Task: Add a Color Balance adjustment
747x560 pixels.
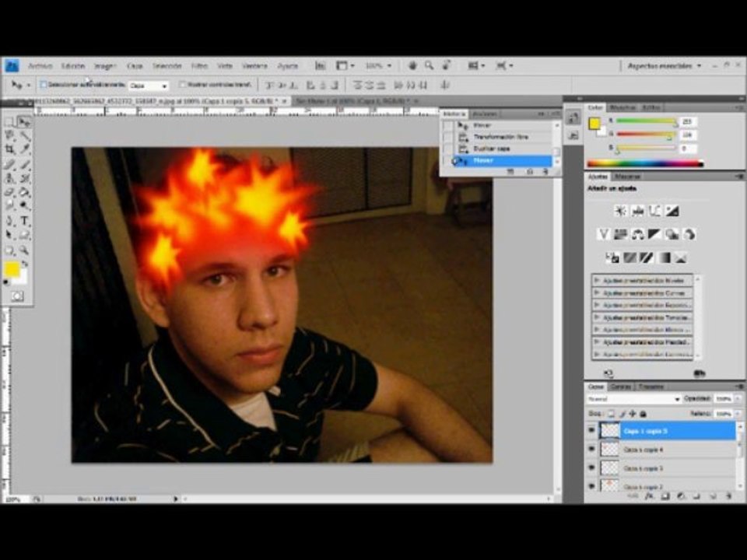Action: [x=637, y=234]
